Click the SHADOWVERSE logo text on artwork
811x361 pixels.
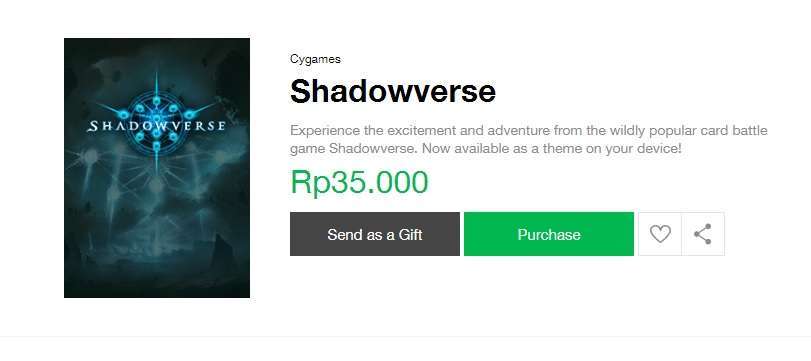[x=156, y=126]
